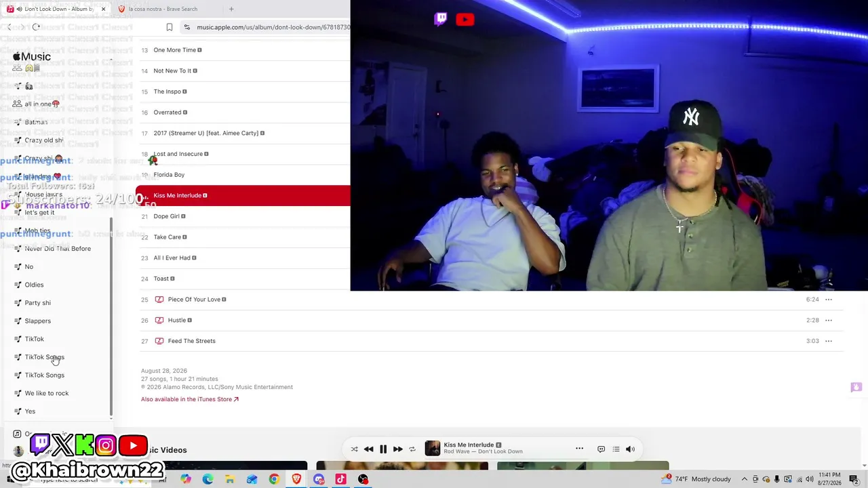Skip back to the previous track
The height and width of the screenshot is (488, 868).
click(368, 449)
